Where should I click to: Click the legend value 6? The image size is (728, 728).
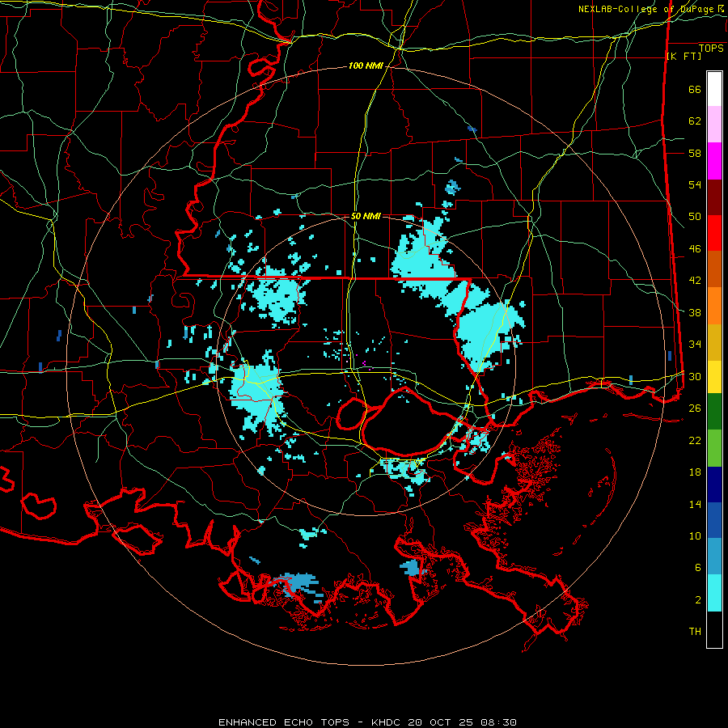(697, 568)
